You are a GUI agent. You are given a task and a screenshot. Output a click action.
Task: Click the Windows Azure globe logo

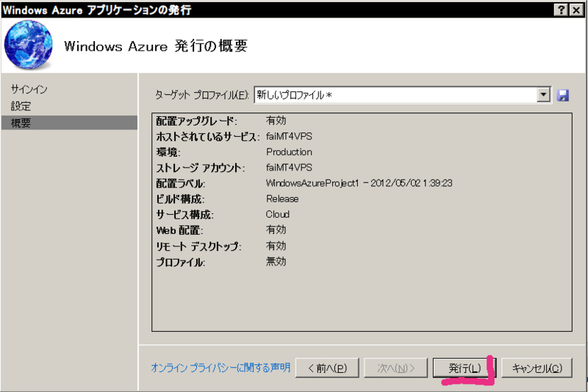coord(29,45)
